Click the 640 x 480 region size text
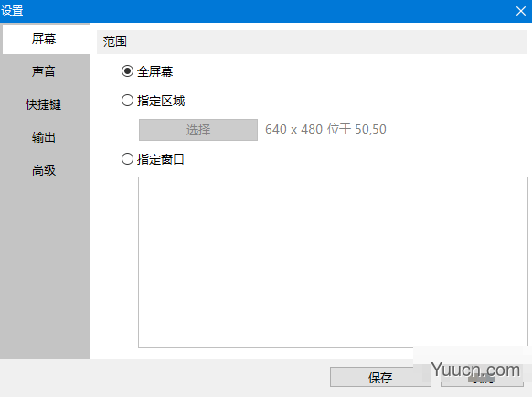Screen dimensions: 532x397 [293, 129]
